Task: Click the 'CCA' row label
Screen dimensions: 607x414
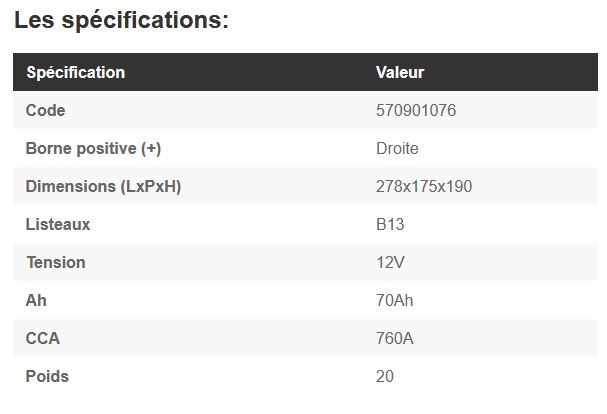Action: [43, 338]
